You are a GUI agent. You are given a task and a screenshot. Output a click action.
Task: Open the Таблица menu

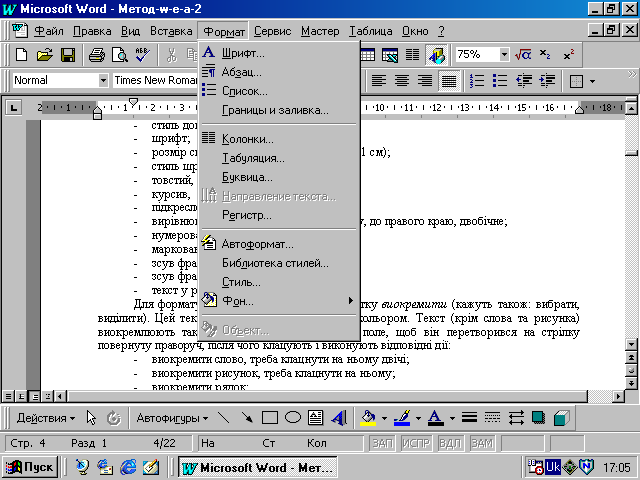(371, 31)
